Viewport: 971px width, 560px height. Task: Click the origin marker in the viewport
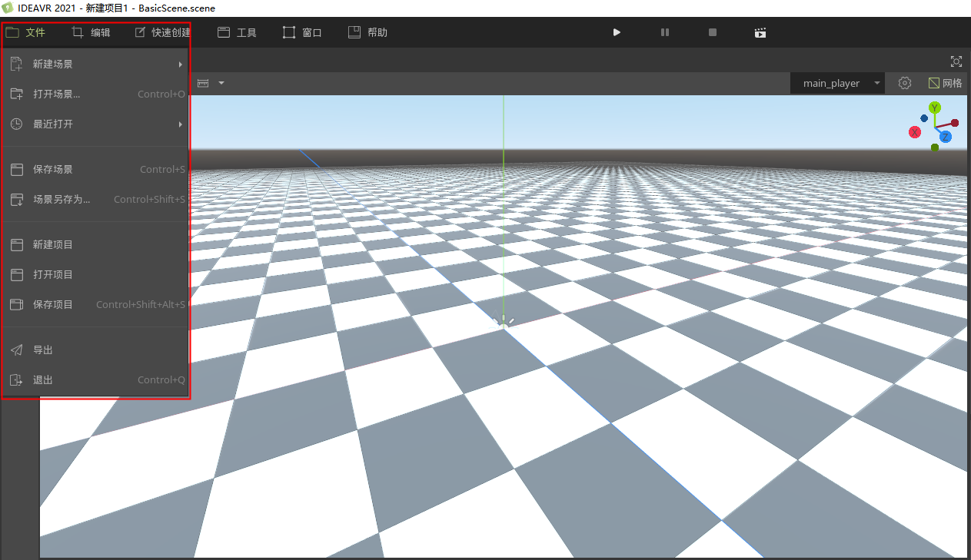(x=504, y=323)
